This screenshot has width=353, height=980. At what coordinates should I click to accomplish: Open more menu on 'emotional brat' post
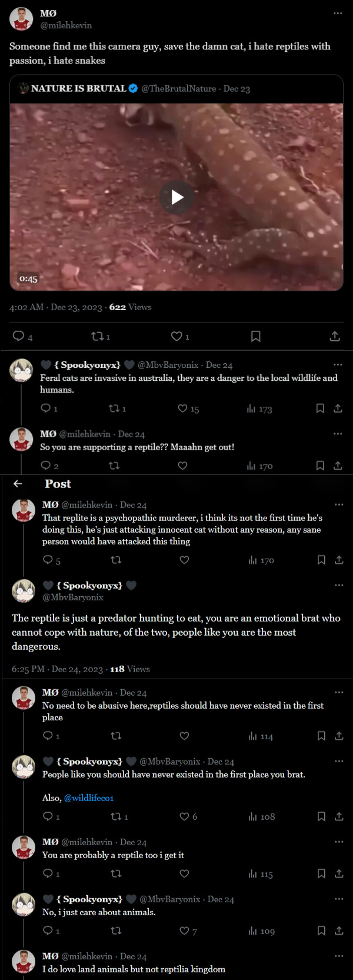pos(339,585)
